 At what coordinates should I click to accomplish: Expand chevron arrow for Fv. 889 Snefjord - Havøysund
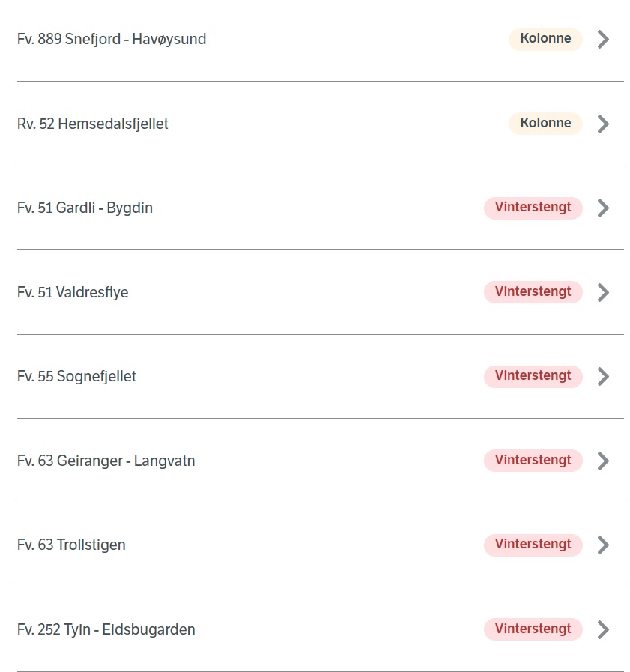pyautogui.click(x=603, y=40)
